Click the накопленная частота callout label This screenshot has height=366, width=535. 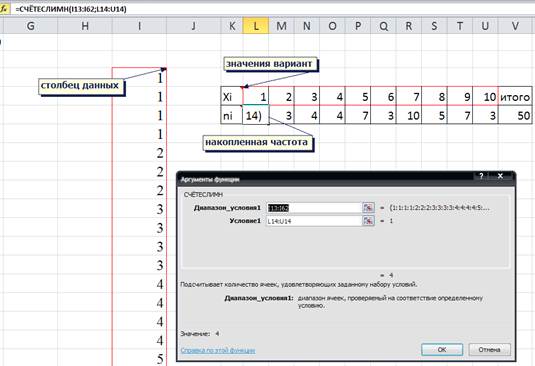[x=257, y=142]
